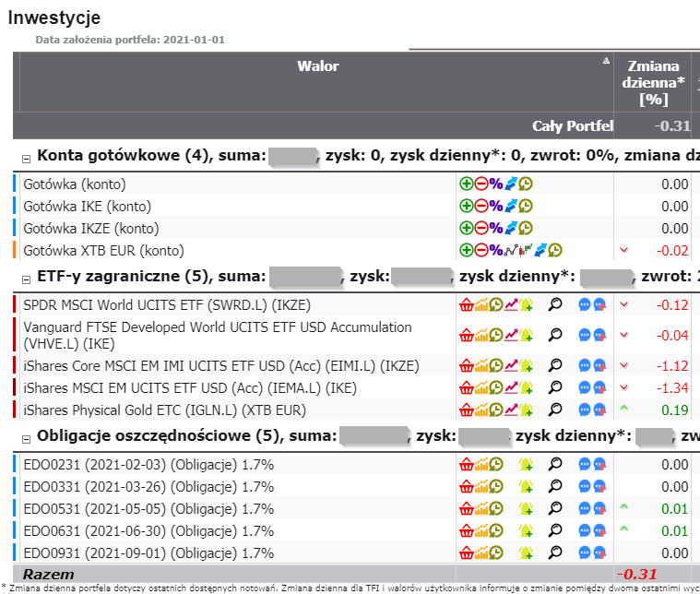The width and height of the screenshot is (700, 594).
Task: Add alert bell for Vanguard FTSE Developed World
Action: pyautogui.click(x=526, y=335)
